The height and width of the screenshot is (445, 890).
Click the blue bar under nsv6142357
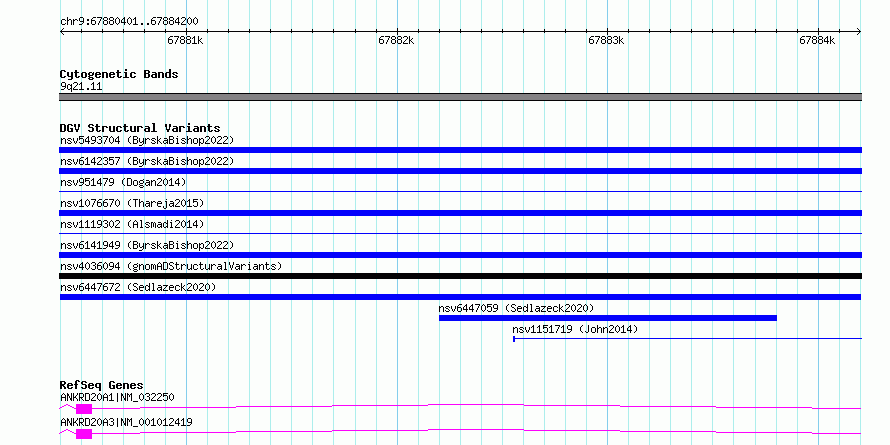(x=460, y=171)
